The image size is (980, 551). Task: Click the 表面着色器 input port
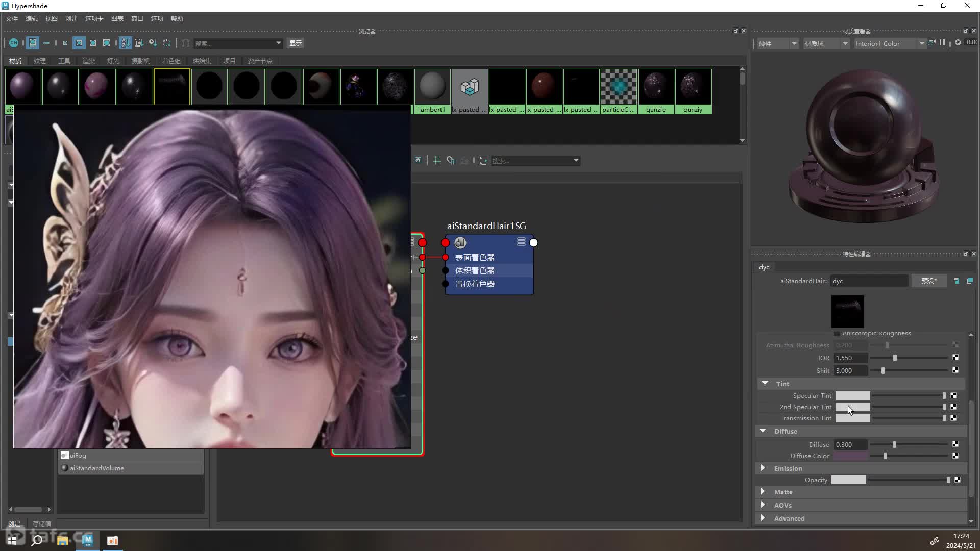[445, 257]
